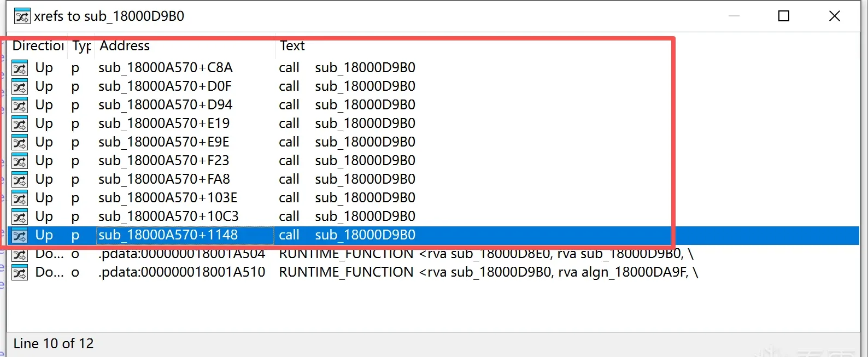Click call text in the +C8A row

289,68
